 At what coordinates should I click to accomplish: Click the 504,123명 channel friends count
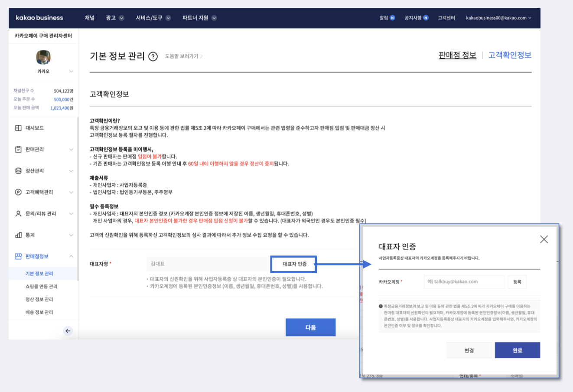(x=63, y=91)
